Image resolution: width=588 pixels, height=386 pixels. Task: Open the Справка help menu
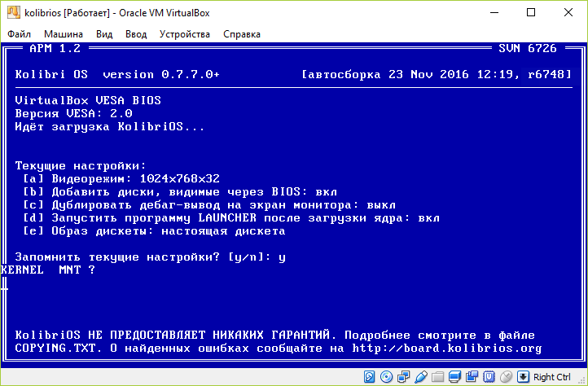click(241, 34)
